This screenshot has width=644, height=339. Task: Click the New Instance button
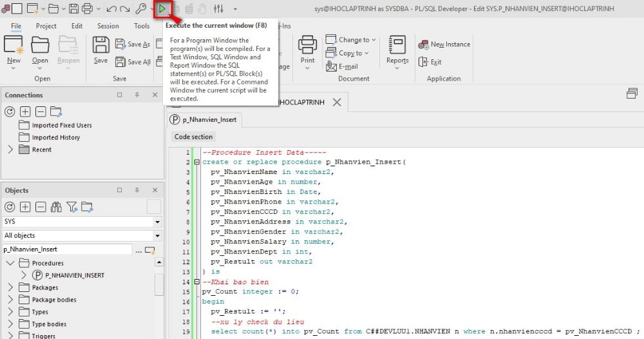tap(444, 44)
